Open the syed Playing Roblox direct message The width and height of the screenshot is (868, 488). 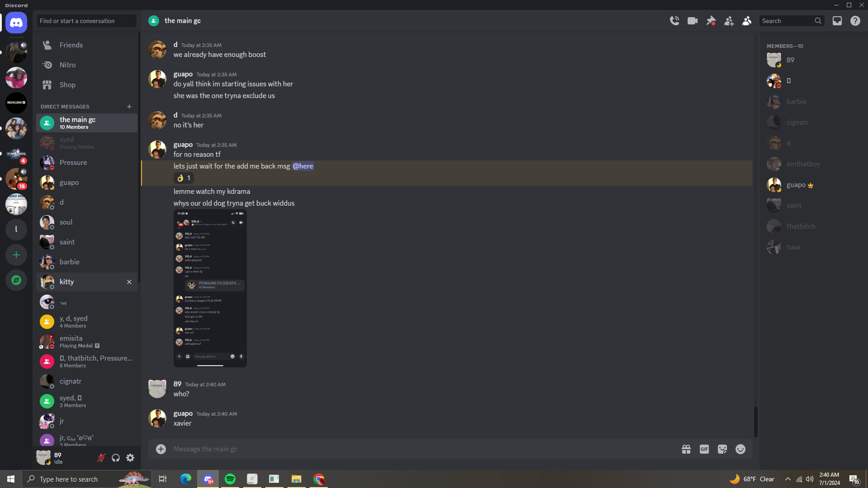click(87, 143)
